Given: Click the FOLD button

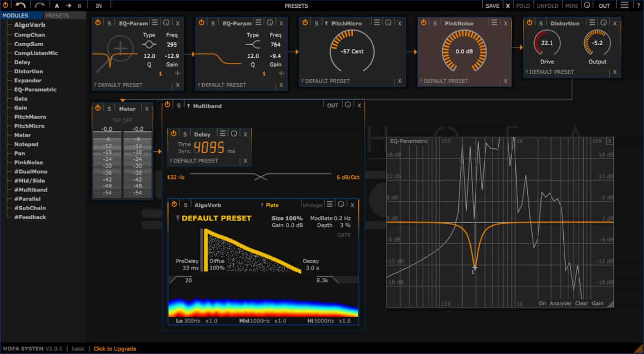Looking at the screenshot, I should [x=523, y=6].
